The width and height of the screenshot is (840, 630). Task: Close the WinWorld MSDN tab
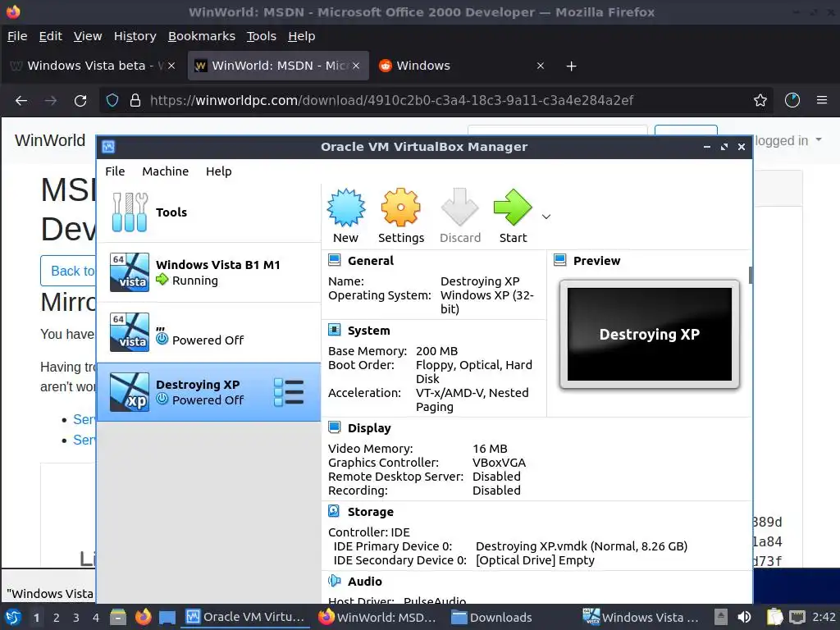[356, 66]
